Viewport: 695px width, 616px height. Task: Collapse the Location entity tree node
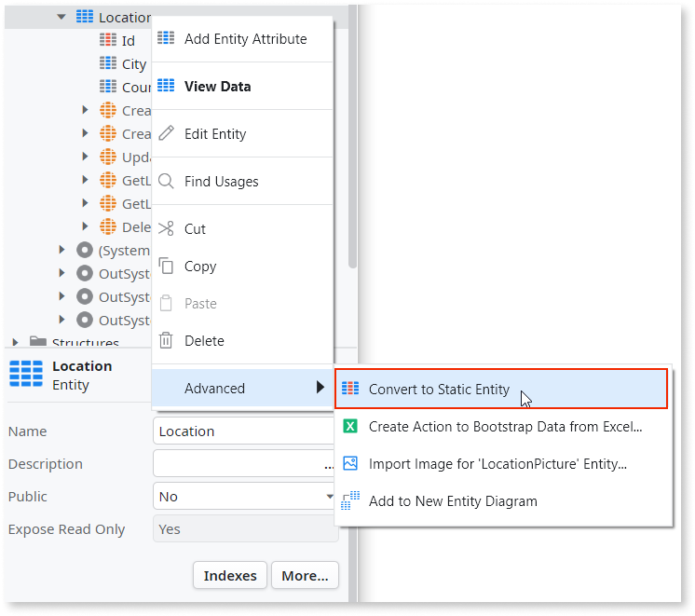pyautogui.click(x=61, y=17)
